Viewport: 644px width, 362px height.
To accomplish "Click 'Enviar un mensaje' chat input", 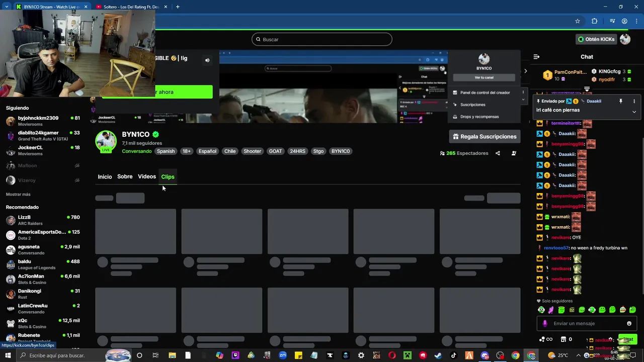I will click(x=587, y=323).
